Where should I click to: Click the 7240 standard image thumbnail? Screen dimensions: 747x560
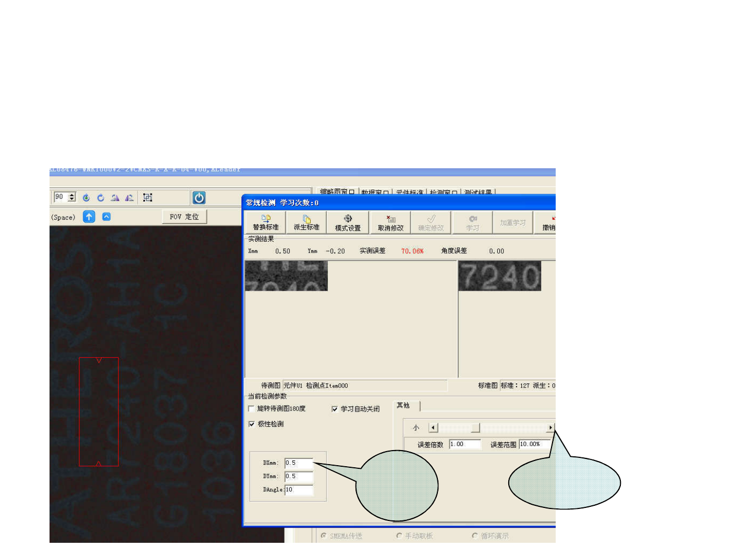click(500, 276)
